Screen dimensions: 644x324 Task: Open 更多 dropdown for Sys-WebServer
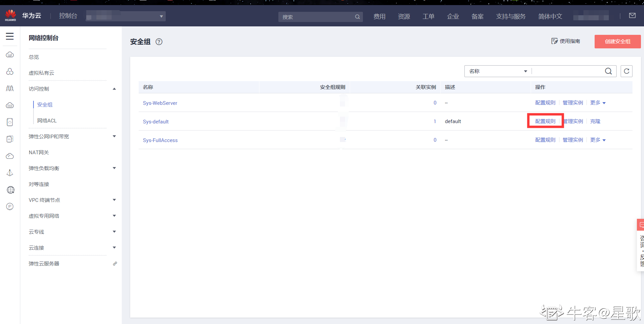(598, 103)
